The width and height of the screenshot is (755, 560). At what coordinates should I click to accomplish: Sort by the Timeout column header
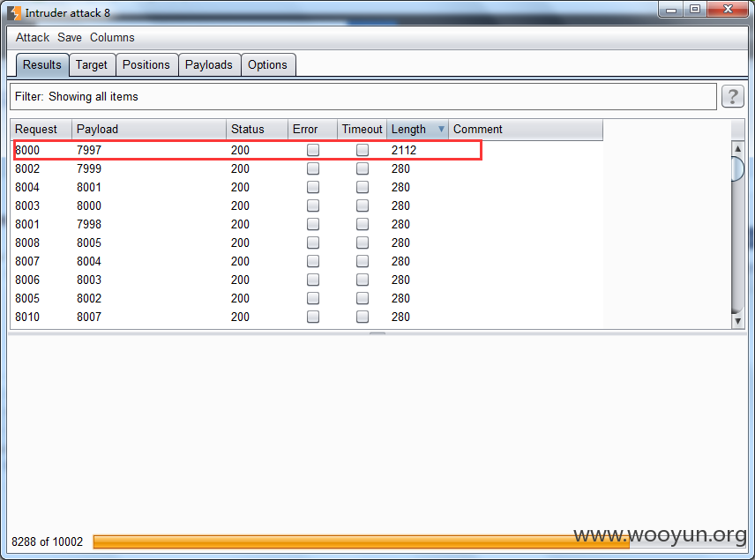[363, 129]
